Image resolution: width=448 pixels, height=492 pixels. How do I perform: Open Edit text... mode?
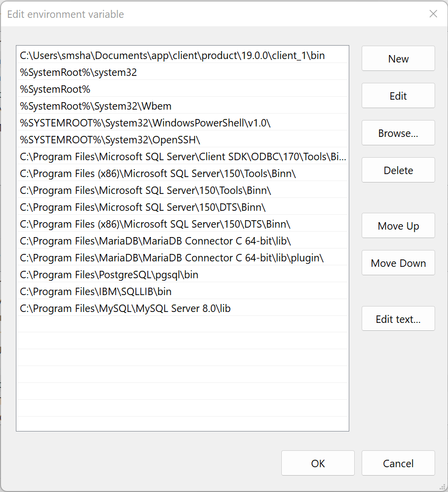coord(398,318)
